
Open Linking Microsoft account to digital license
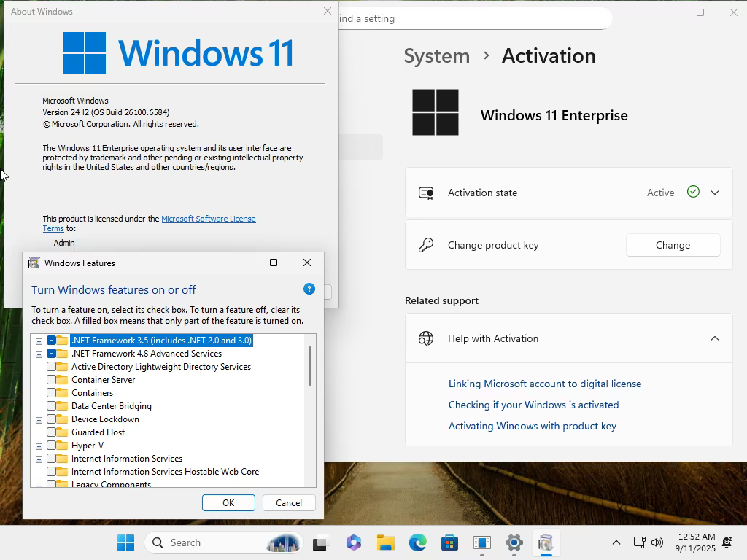[544, 384]
